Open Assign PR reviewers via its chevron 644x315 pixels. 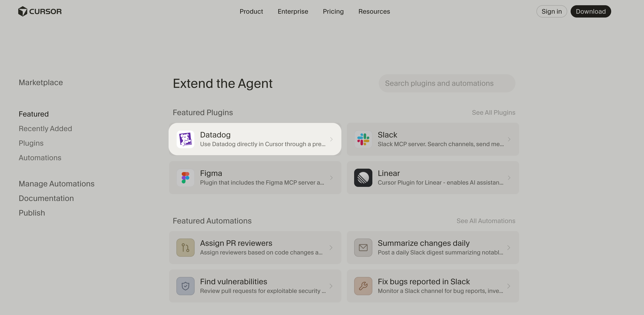tap(331, 248)
